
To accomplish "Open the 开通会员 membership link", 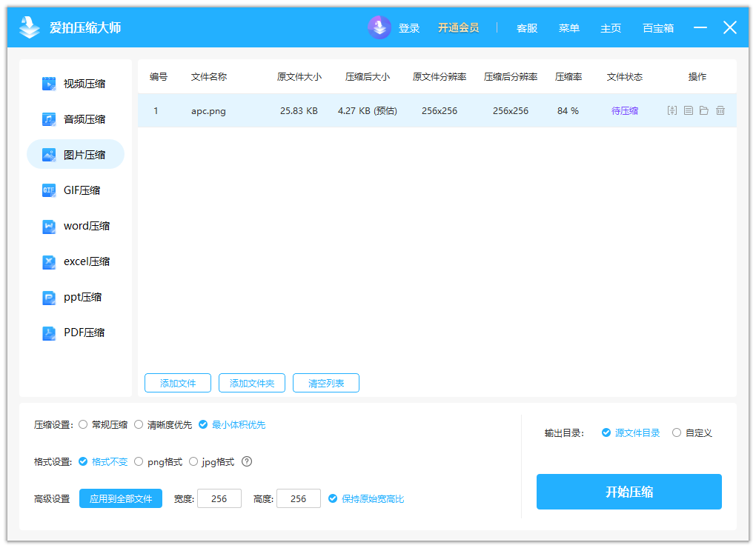I will pos(459,28).
